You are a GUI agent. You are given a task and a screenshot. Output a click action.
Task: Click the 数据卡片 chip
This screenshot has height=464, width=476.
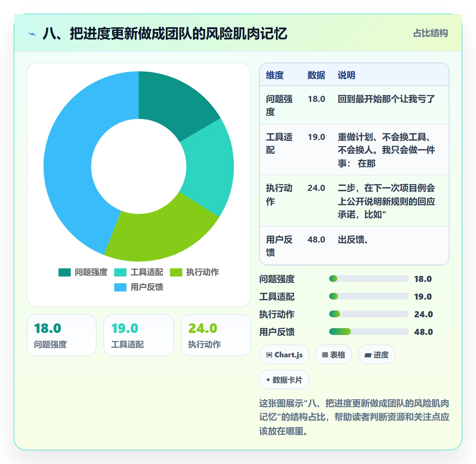coord(284,380)
